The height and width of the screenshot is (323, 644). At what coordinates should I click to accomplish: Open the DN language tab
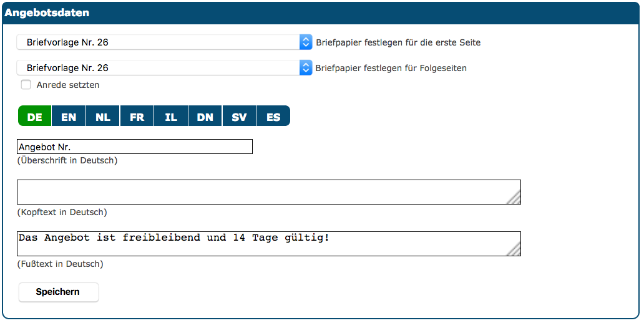tap(205, 117)
